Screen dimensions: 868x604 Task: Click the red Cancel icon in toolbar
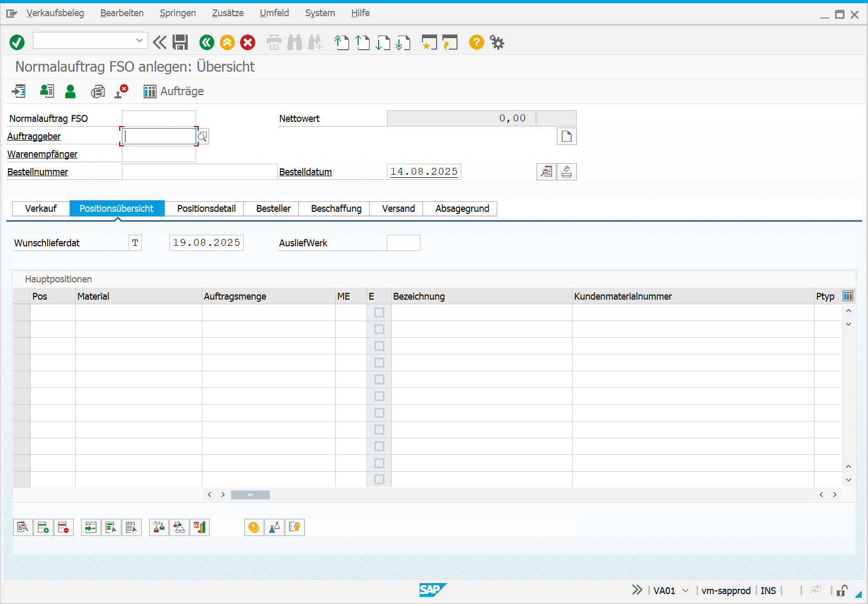tap(248, 42)
